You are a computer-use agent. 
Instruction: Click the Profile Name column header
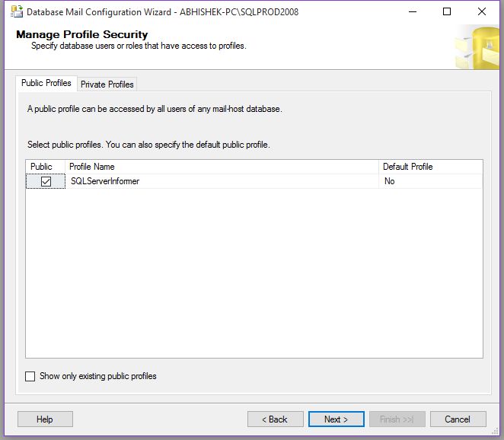[x=222, y=167]
